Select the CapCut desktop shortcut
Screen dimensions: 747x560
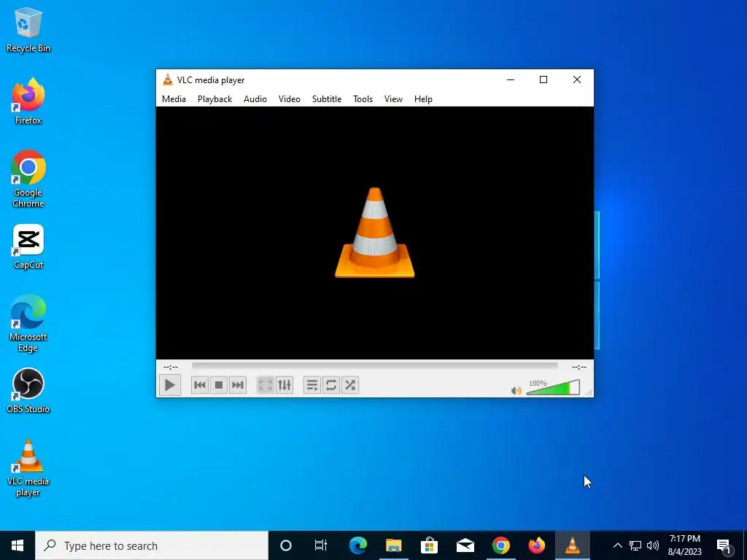pyautogui.click(x=28, y=246)
